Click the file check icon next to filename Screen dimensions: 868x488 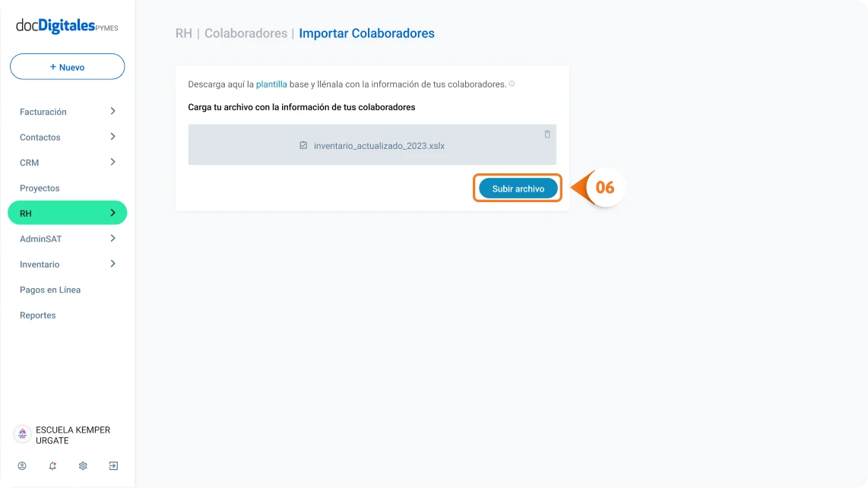point(303,145)
